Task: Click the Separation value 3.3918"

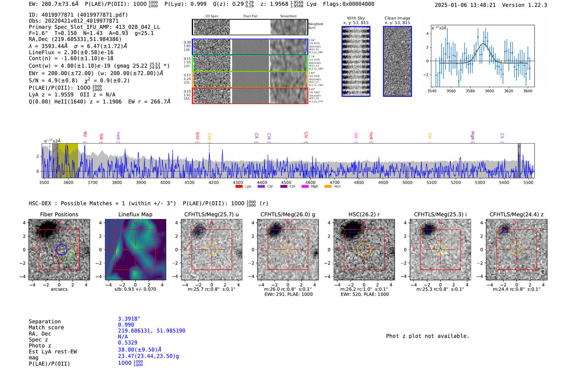Action: [129, 319]
